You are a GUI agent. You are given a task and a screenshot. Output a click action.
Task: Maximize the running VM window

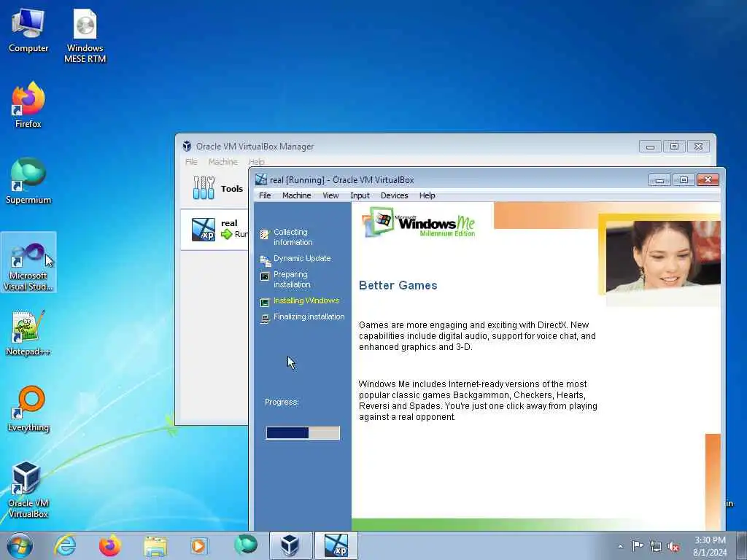684,180
